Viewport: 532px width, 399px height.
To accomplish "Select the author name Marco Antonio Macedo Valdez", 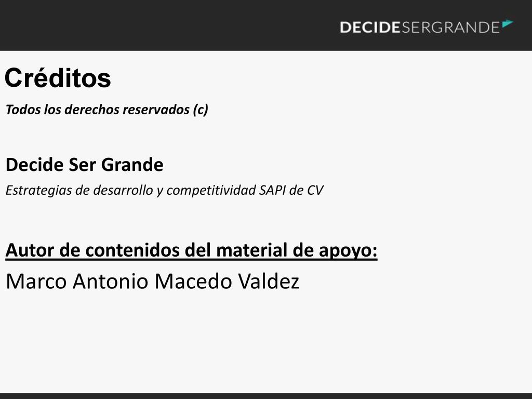I will coord(153,281).
